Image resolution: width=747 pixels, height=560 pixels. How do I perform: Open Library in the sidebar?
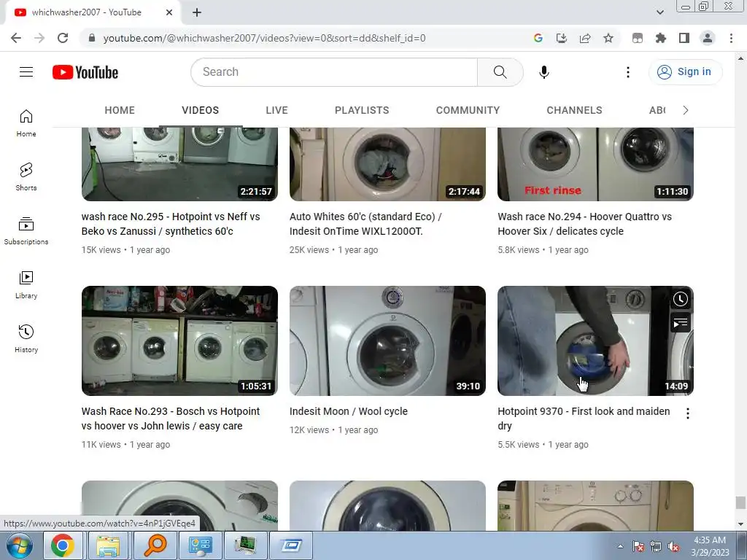pos(26,285)
